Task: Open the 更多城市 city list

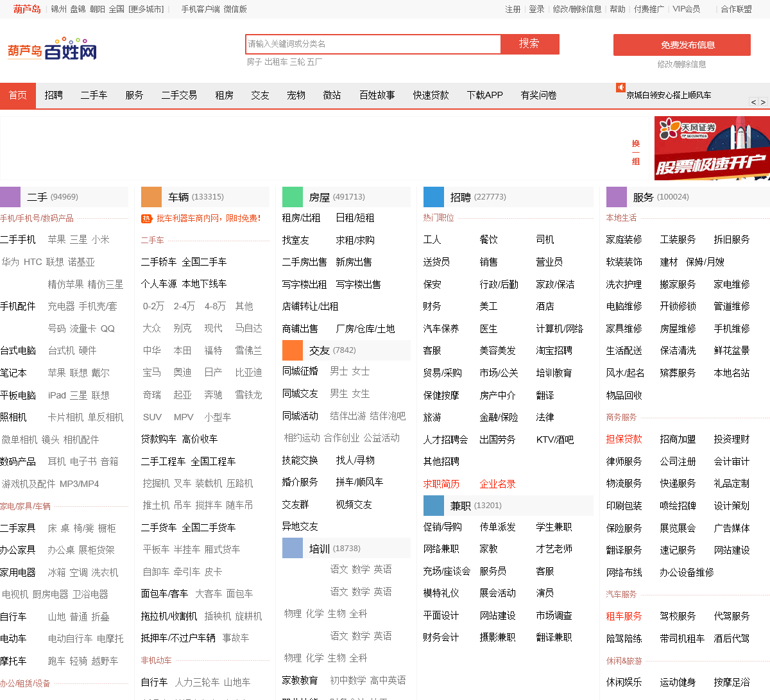Action: pyautogui.click(x=146, y=9)
